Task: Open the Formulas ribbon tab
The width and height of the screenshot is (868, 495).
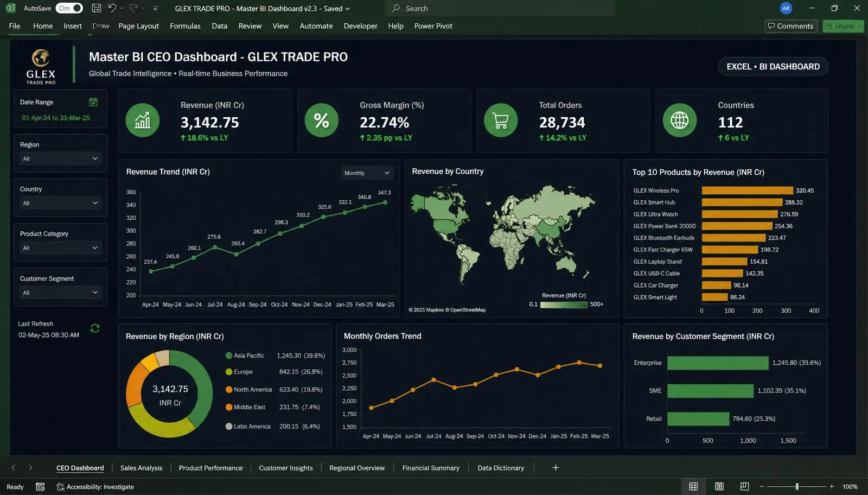Action: pyautogui.click(x=185, y=26)
